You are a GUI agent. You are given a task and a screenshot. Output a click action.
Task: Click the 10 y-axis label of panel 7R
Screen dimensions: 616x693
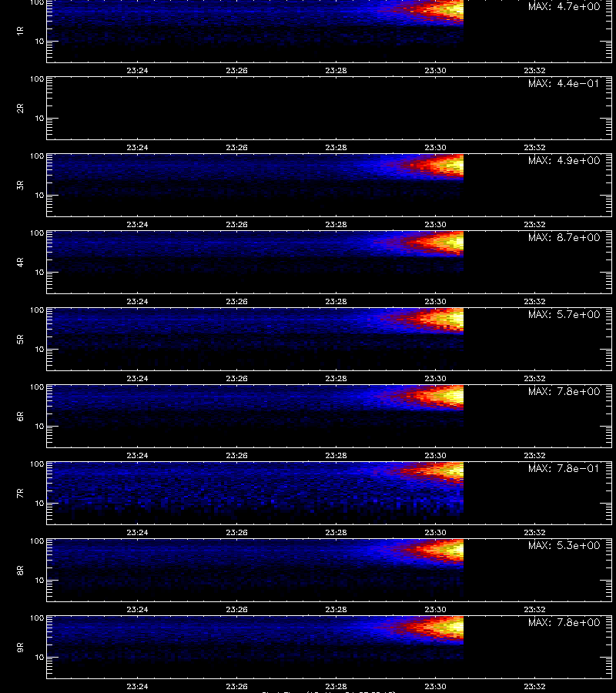39,503
